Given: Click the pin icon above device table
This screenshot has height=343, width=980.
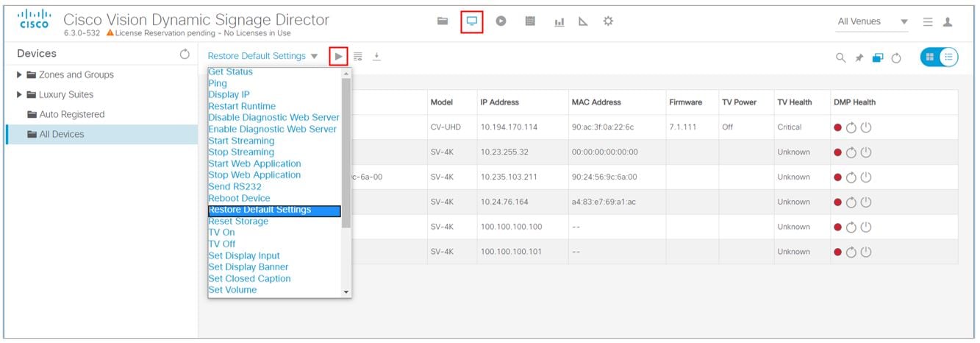Looking at the screenshot, I should (x=859, y=57).
